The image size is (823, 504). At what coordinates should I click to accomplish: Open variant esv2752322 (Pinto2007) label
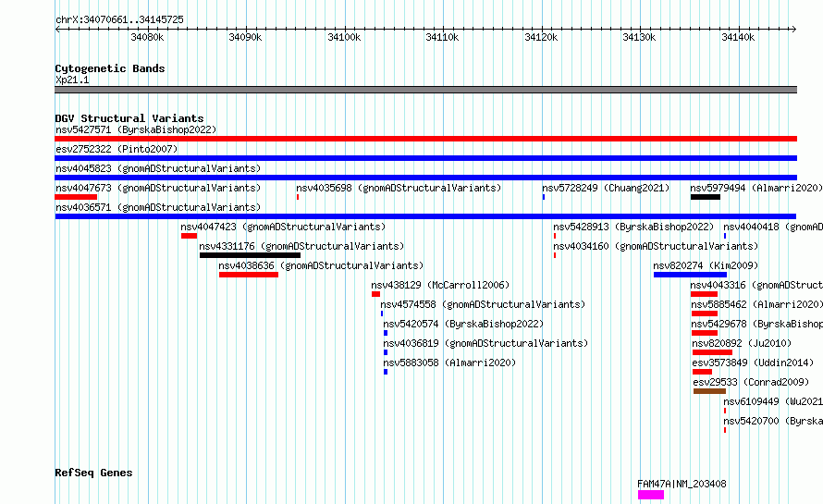pos(117,149)
